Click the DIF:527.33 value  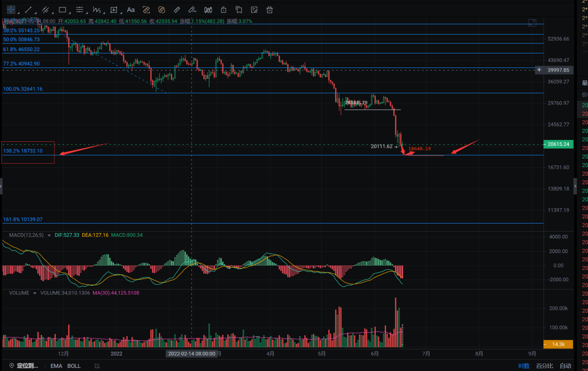point(67,235)
